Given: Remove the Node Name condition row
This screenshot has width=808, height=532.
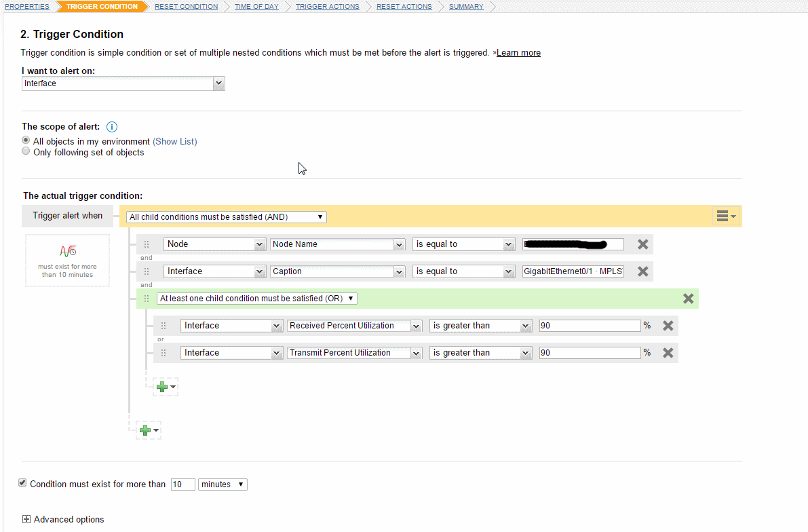Looking at the screenshot, I should coord(642,244).
